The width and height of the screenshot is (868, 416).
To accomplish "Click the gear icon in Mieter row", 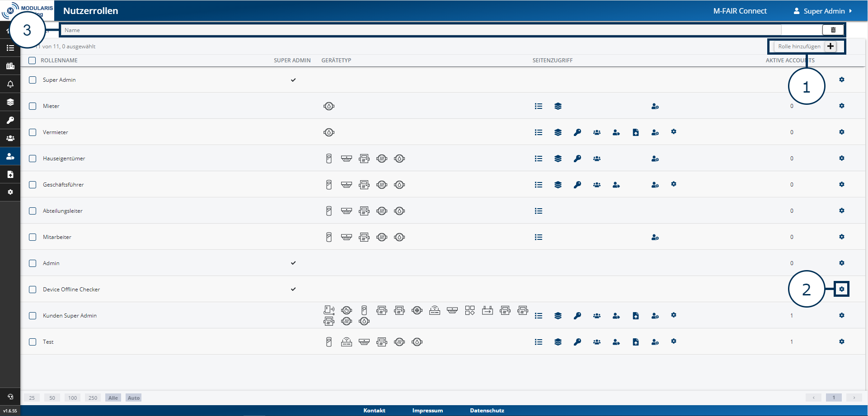I will point(841,106).
